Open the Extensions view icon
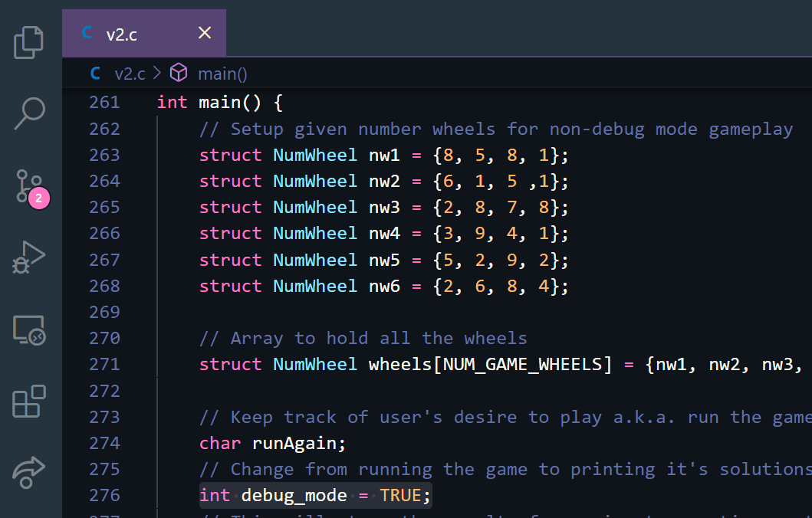812x518 pixels. click(30, 402)
